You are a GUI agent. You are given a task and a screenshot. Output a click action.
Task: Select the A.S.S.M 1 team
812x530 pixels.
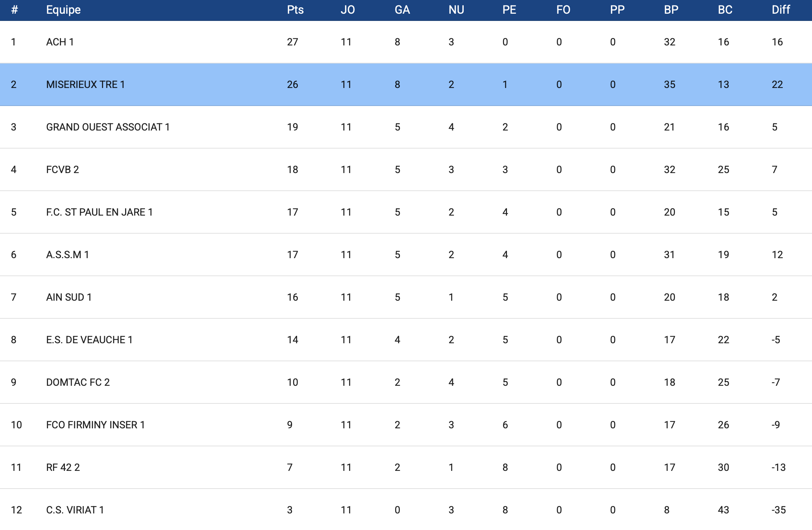67,255
